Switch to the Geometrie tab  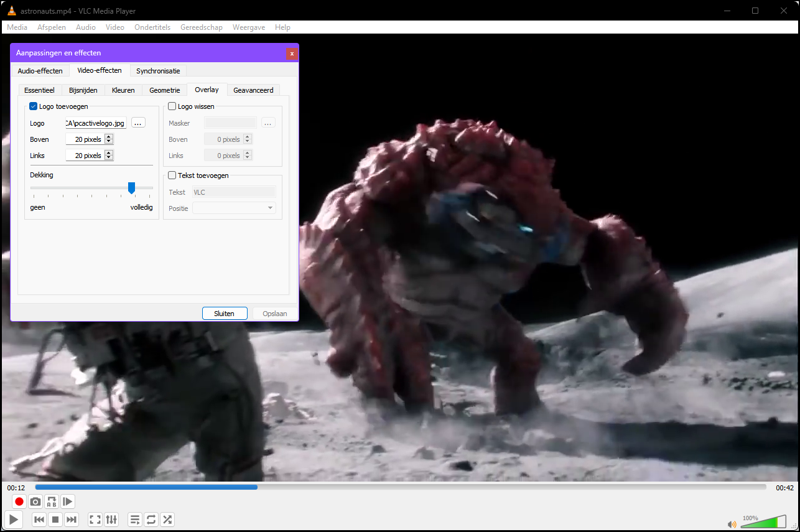[164, 90]
